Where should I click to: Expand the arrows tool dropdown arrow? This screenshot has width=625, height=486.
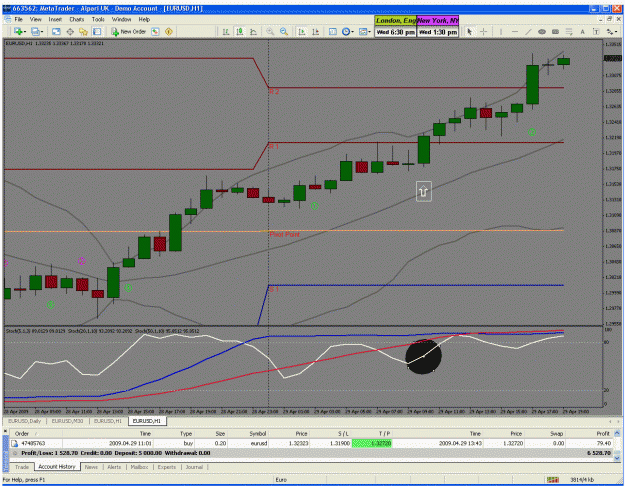pyautogui.click(x=616, y=32)
